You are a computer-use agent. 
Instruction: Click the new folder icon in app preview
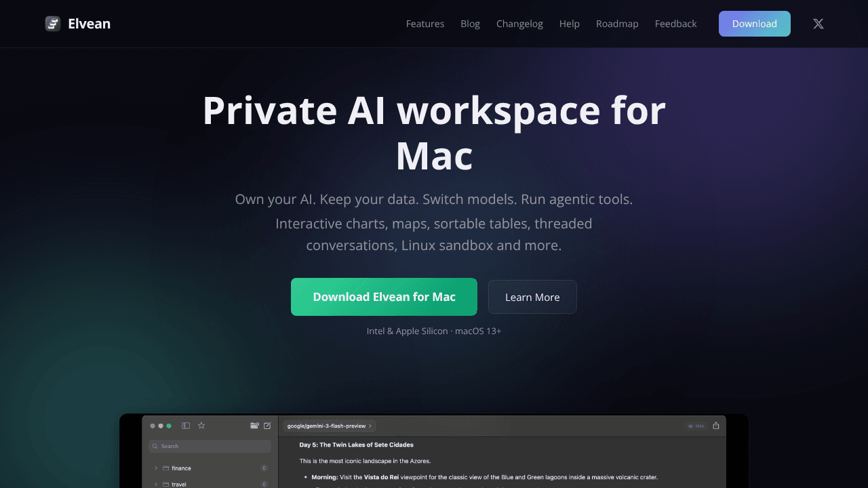tap(254, 426)
